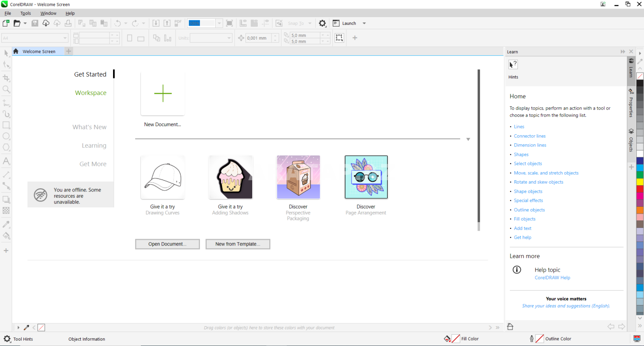Open the Fill objects hint topic

(x=525, y=219)
